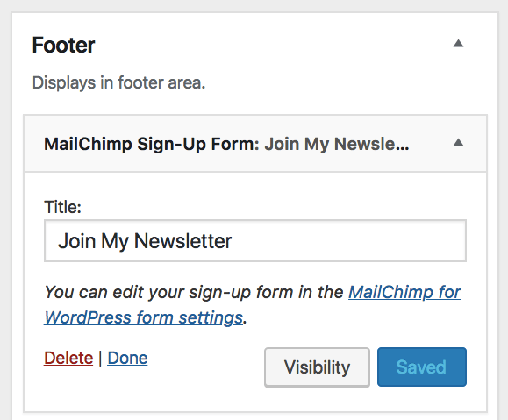Click truncated 'Join My Newsle...' header text
The image size is (508, 420).
coord(337,144)
